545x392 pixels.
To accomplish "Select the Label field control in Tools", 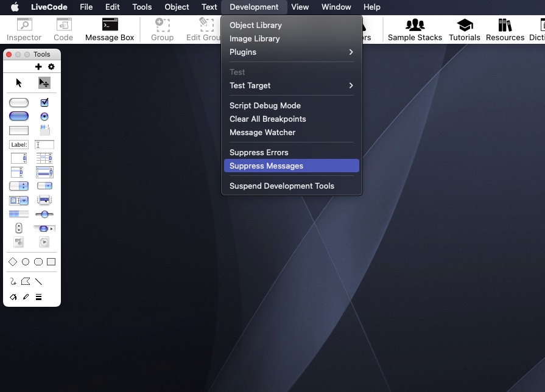I will [x=19, y=145].
